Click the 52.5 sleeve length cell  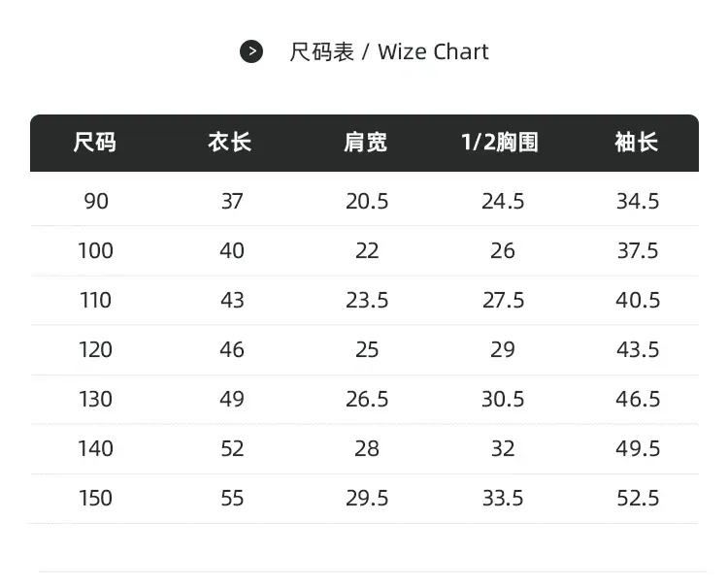(x=638, y=499)
